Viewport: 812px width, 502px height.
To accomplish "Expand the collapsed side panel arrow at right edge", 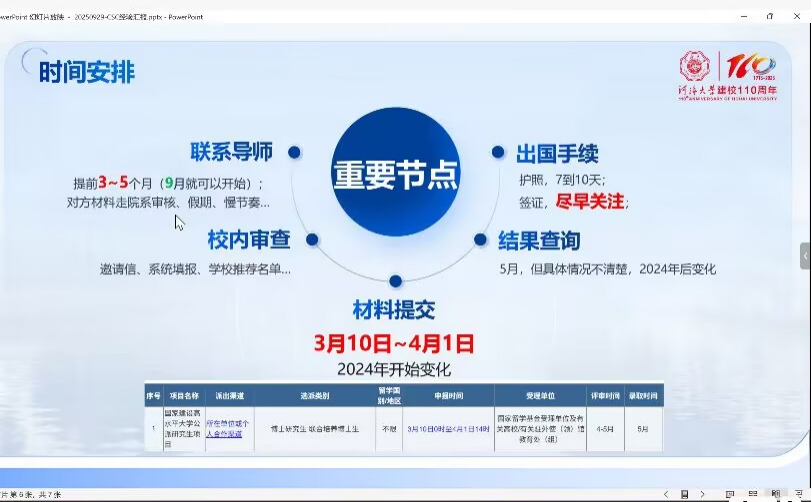I will click(x=805, y=256).
